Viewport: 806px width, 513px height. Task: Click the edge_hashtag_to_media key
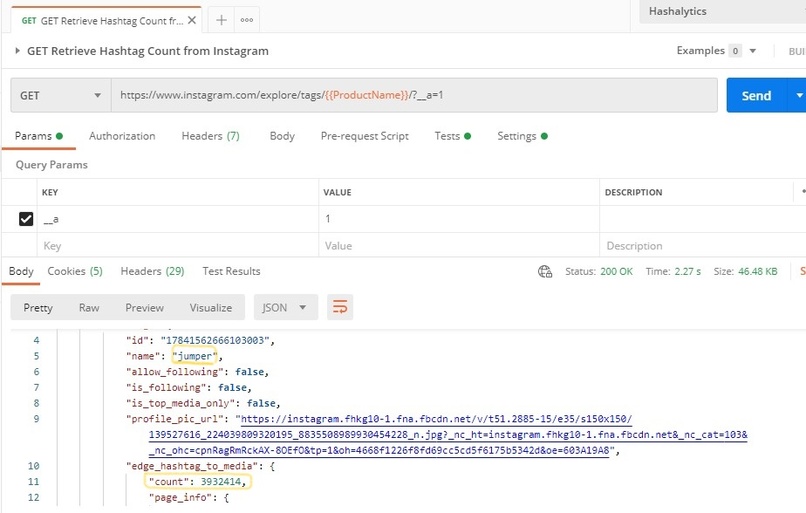click(x=194, y=466)
